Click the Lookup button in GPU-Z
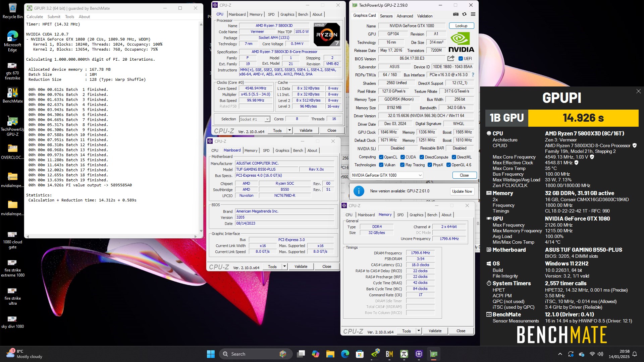 tap(461, 26)
